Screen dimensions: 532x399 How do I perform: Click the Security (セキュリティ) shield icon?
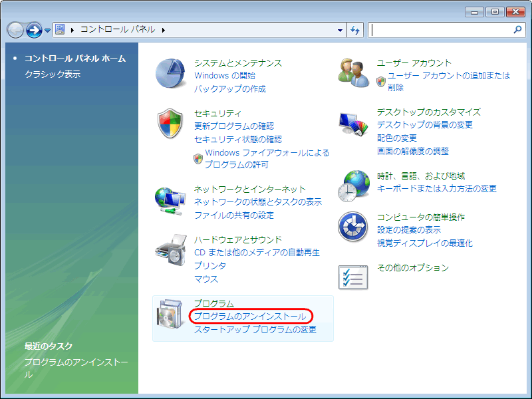(x=171, y=124)
